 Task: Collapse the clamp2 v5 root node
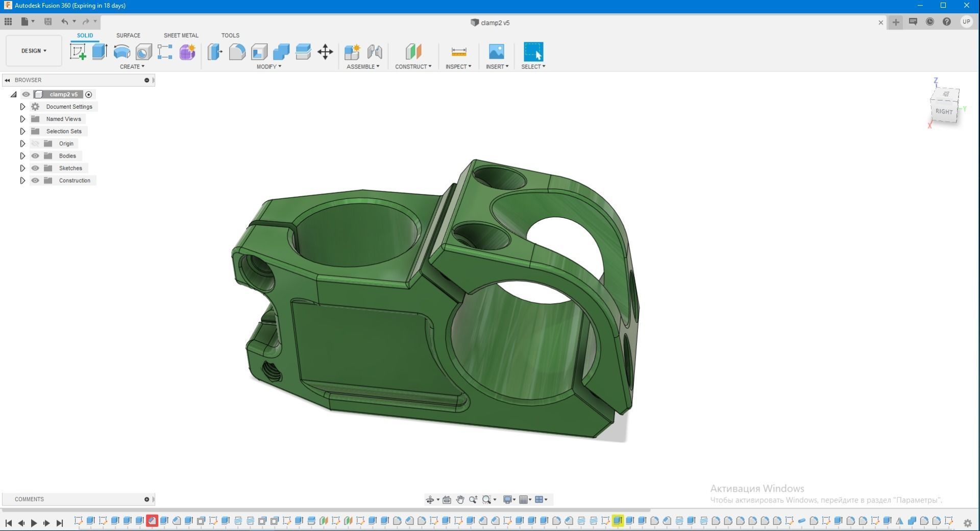tap(14, 94)
